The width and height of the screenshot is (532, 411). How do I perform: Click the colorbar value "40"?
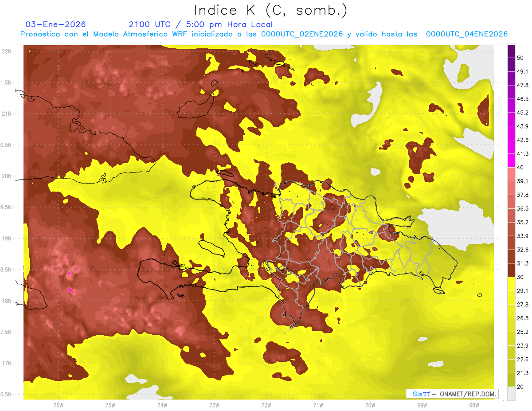pyautogui.click(x=521, y=168)
